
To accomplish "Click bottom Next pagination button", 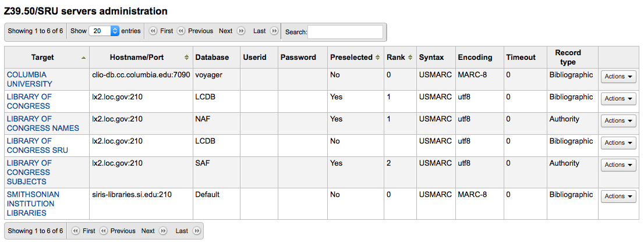I will [148, 231].
